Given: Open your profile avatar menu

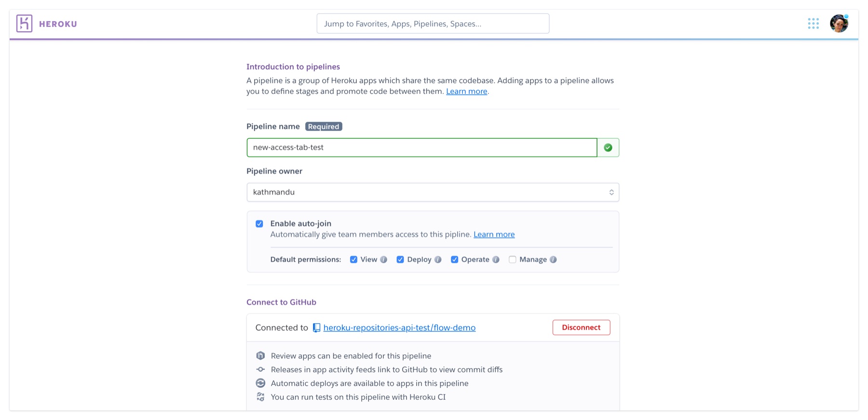Looking at the screenshot, I should coord(839,23).
